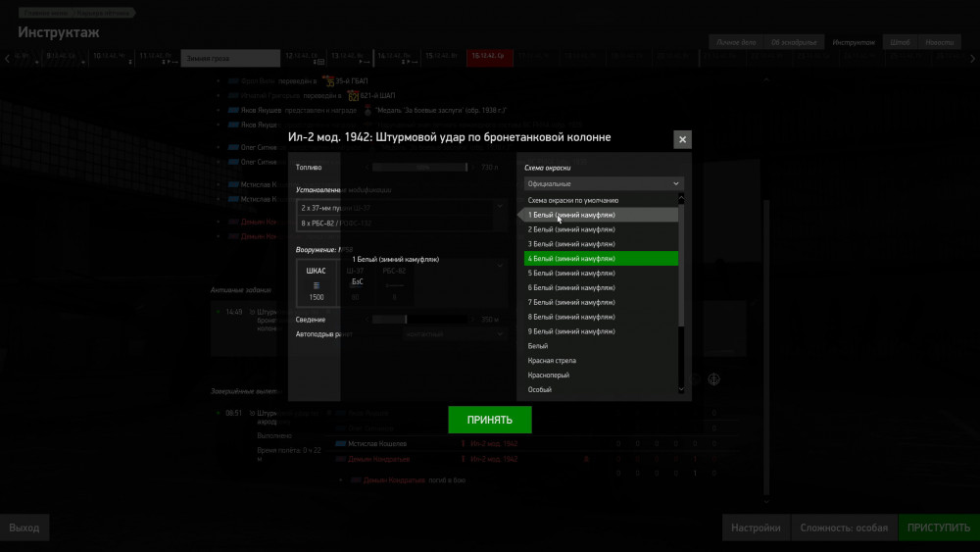Image resolution: width=980 pixels, height=552 pixels.
Task: Open the Автоподрыв ракет dropdown
Action: click(455, 334)
